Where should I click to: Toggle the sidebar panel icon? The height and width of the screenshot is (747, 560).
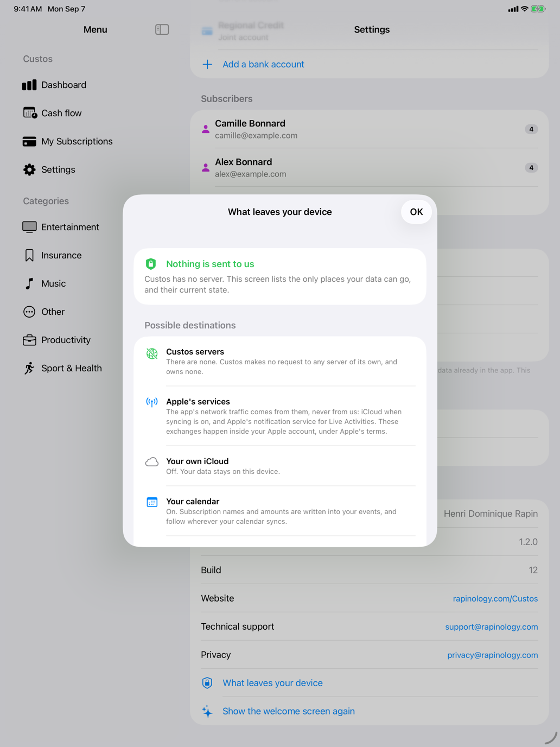[x=162, y=29]
